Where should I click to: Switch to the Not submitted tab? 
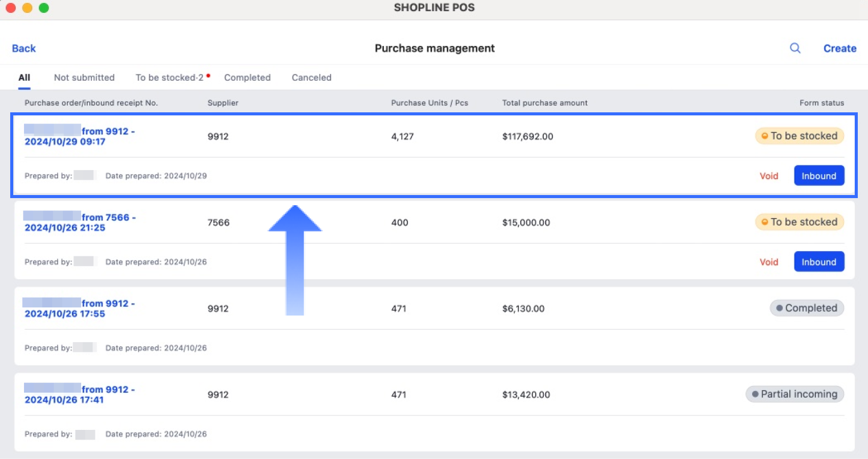84,78
